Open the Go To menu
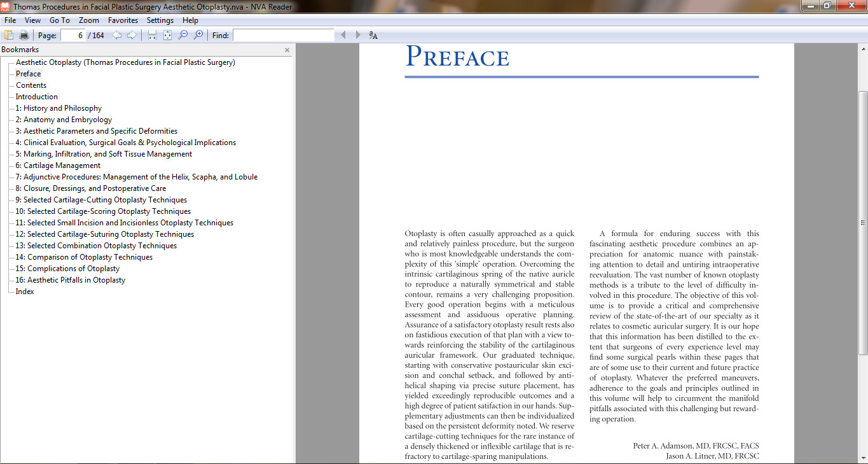Viewport: 868px width, 464px height. point(60,20)
